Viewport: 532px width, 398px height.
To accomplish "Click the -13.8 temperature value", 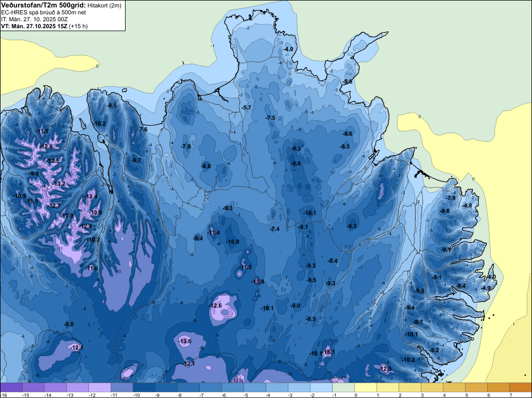I will (257, 281).
